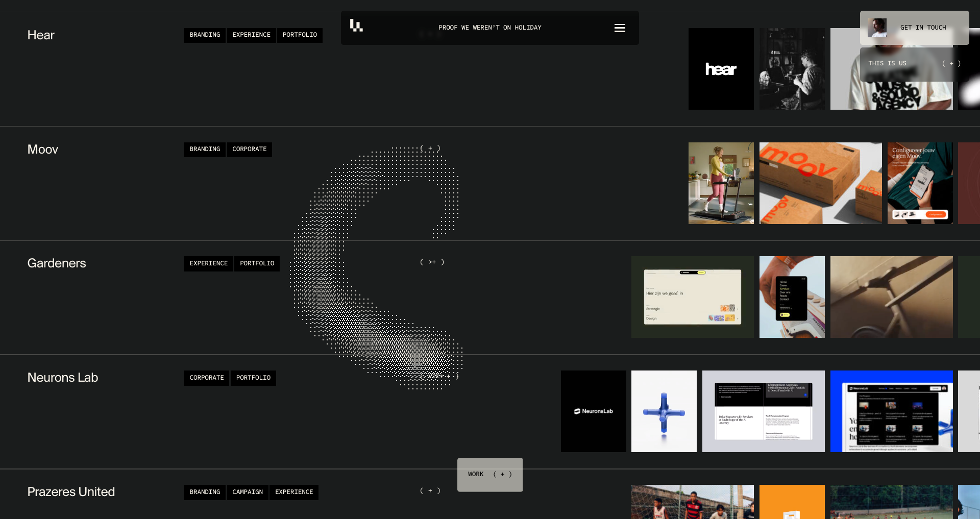Open the woman on treadmill thumbnail
Image resolution: width=980 pixels, height=519 pixels.
[x=721, y=183]
